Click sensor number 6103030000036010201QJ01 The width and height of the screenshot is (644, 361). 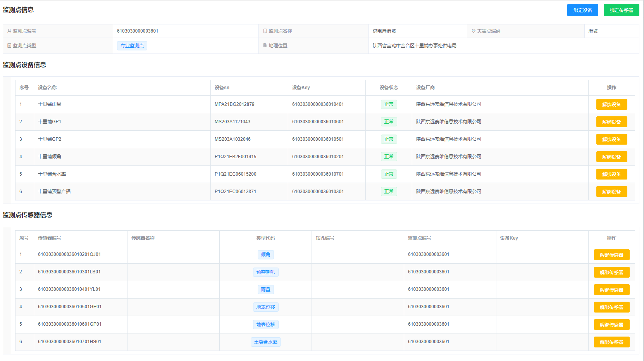(69, 254)
